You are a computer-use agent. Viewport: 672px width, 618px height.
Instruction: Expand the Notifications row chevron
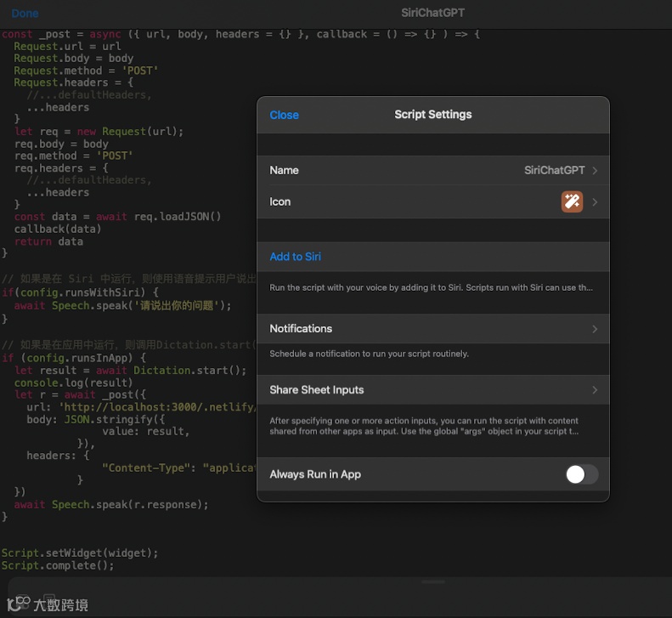pyautogui.click(x=595, y=329)
